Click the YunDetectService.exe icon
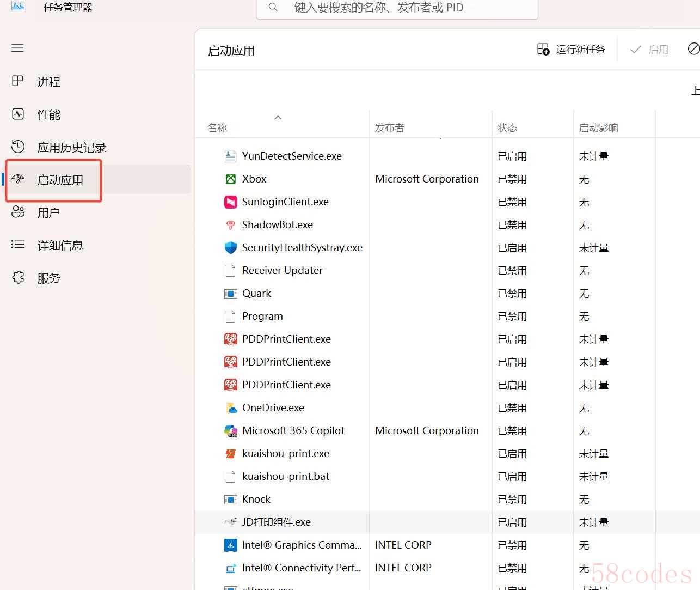 pyautogui.click(x=231, y=156)
